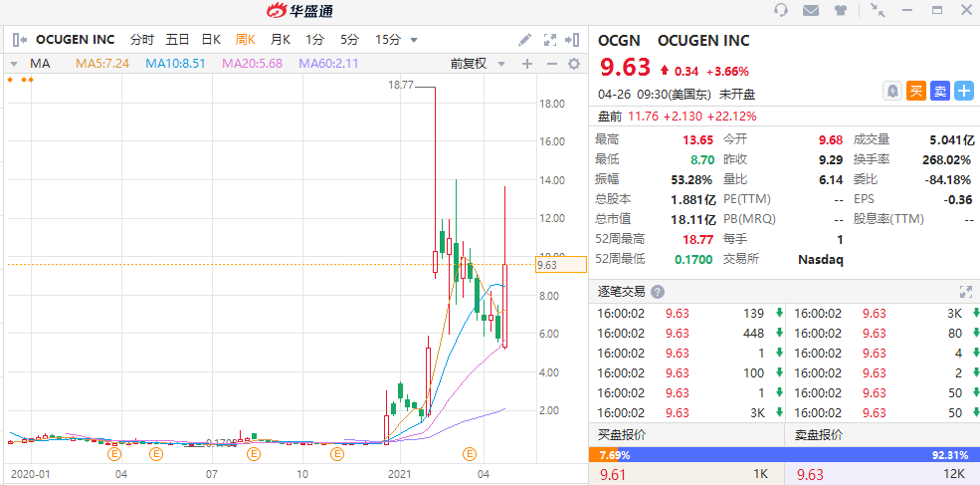Switch to the 1分 one-minute chart
The image size is (980, 485).
coord(315,40)
